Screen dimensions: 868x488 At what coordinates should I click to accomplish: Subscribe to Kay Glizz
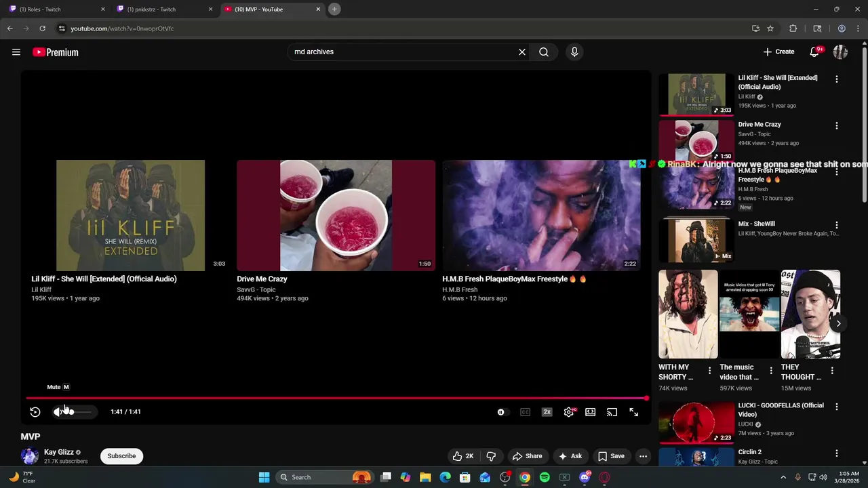(122, 456)
